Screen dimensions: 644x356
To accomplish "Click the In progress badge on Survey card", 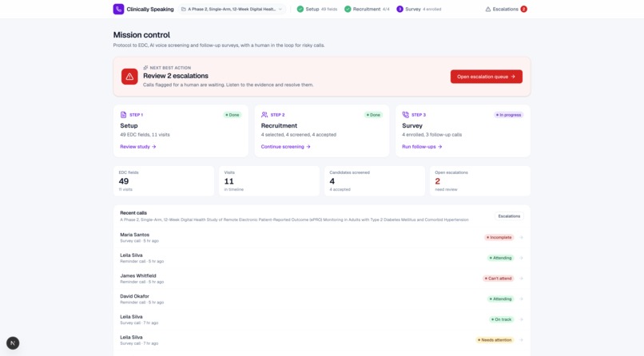I will tap(508, 115).
